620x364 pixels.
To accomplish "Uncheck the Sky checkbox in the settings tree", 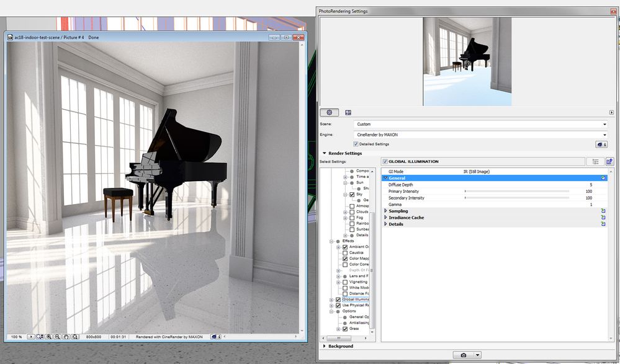I will click(352, 195).
